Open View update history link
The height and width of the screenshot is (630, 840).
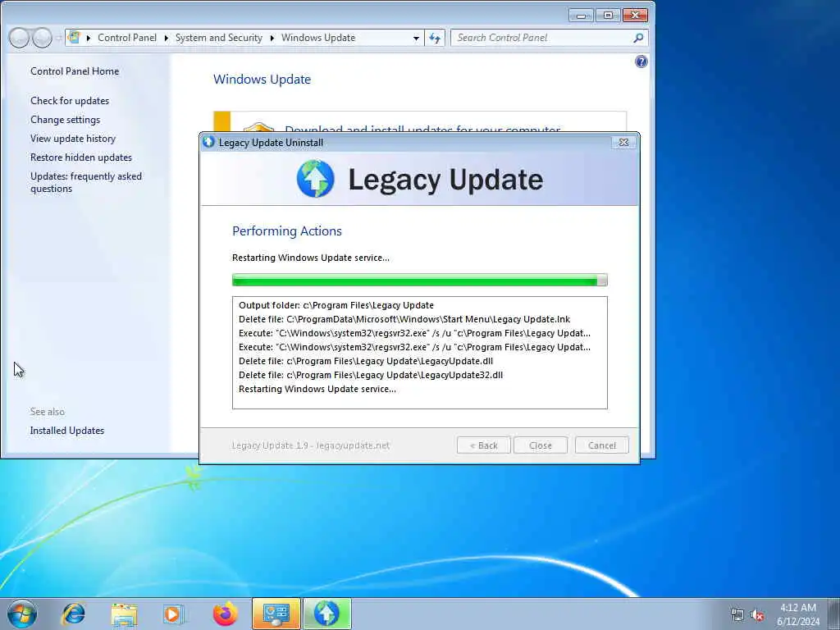point(73,138)
